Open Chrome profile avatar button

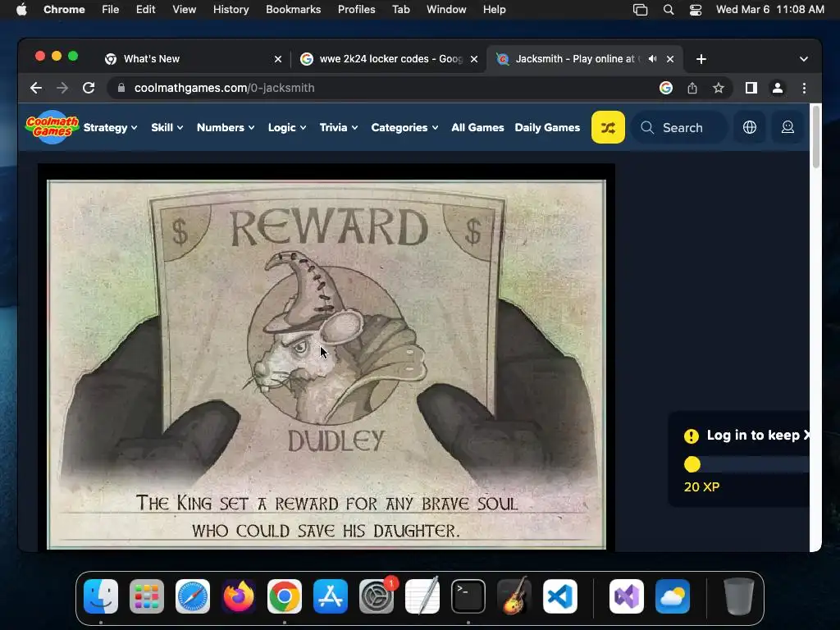coord(778,88)
